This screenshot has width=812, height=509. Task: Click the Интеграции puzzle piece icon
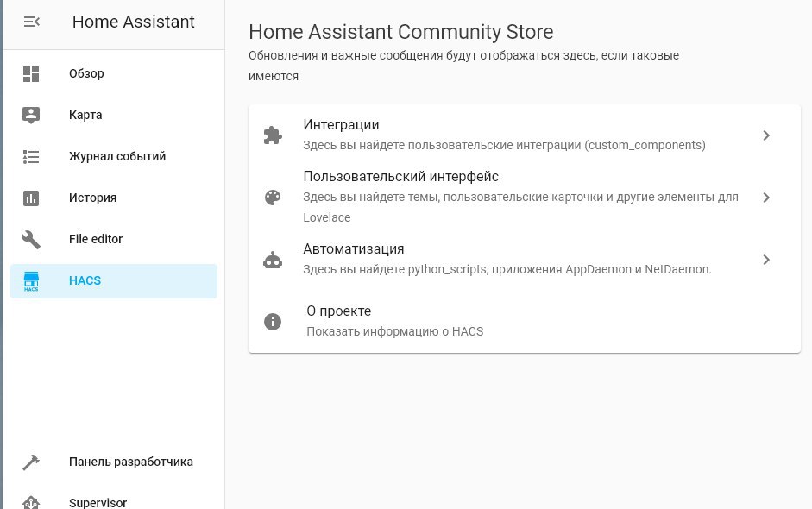tap(273, 135)
